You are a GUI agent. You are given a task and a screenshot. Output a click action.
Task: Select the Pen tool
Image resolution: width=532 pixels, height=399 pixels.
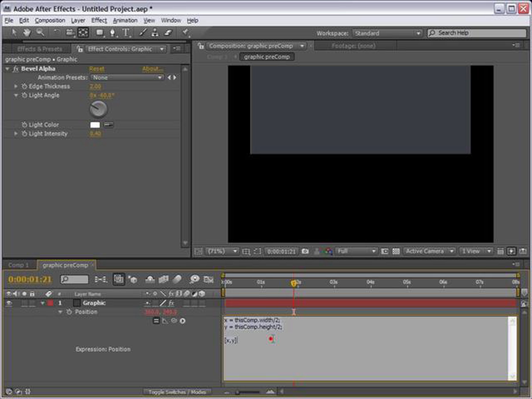pos(113,32)
